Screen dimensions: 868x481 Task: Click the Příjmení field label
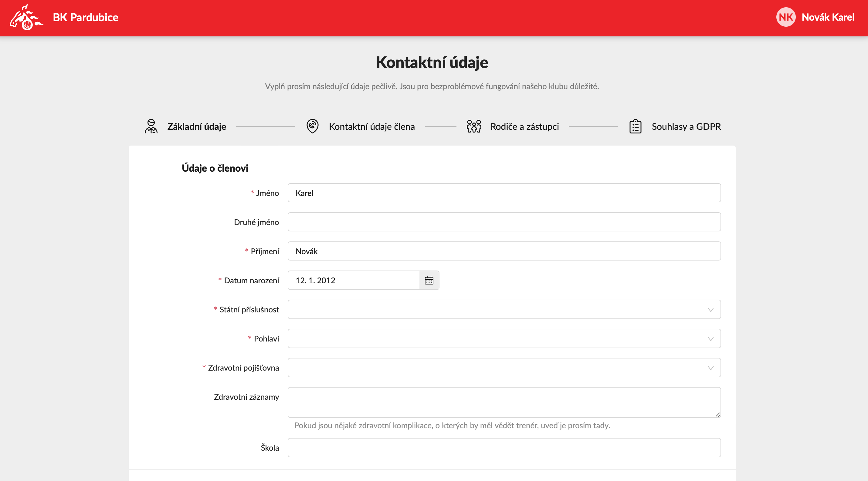[x=265, y=251]
